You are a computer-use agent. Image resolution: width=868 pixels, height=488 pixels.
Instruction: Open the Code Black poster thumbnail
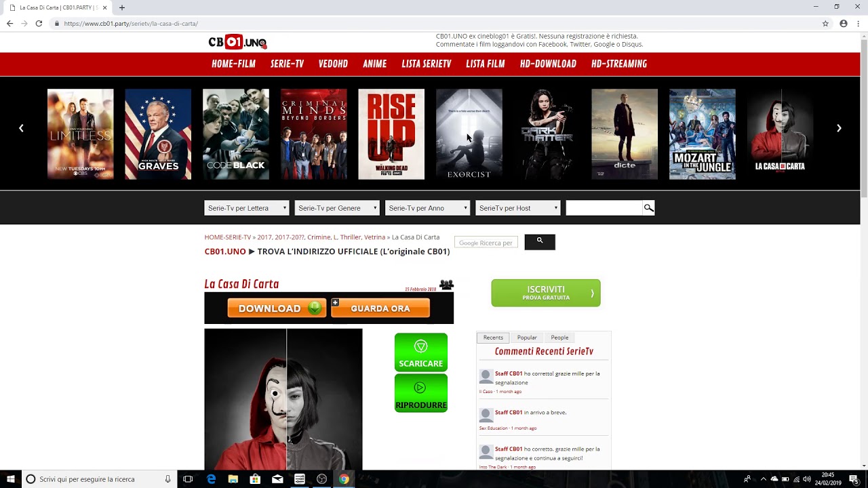[x=236, y=134]
